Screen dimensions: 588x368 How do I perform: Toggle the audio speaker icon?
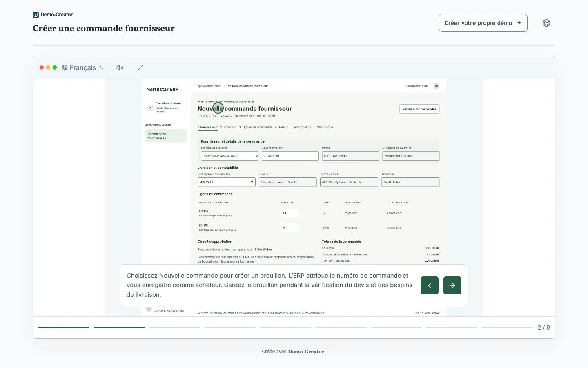[x=120, y=67]
